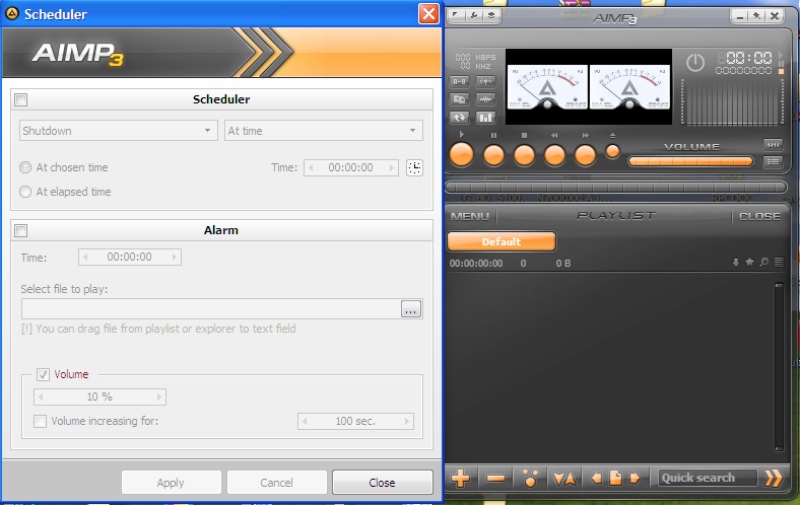
Task: Enable the Scheduler checkbox
Action: pyautogui.click(x=21, y=99)
